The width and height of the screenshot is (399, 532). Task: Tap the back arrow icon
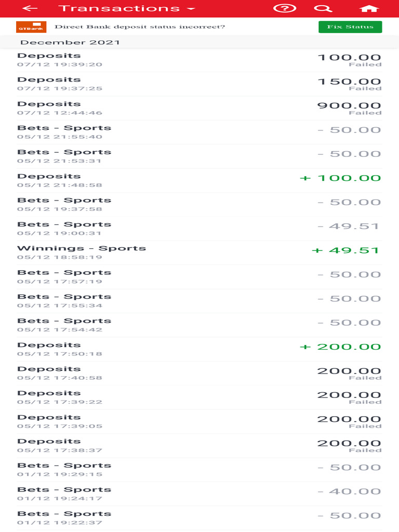30,8
